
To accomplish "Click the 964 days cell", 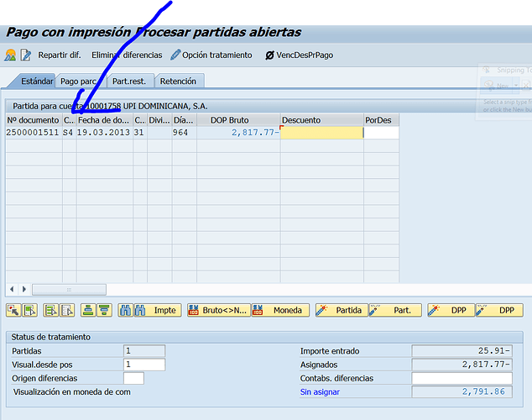I will point(184,133).
